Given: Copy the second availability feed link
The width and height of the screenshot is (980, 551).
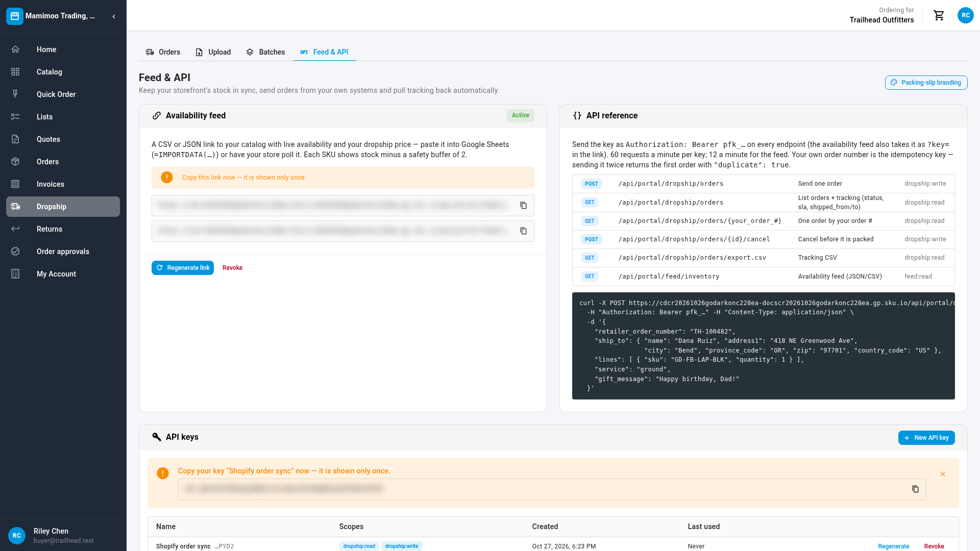Looking at the screenshot, I should (x=523, y=231).
